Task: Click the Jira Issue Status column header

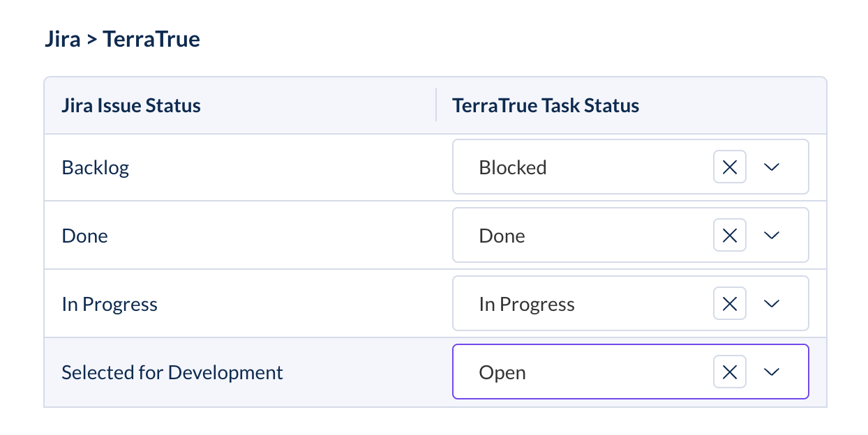Action: (131, 106)
